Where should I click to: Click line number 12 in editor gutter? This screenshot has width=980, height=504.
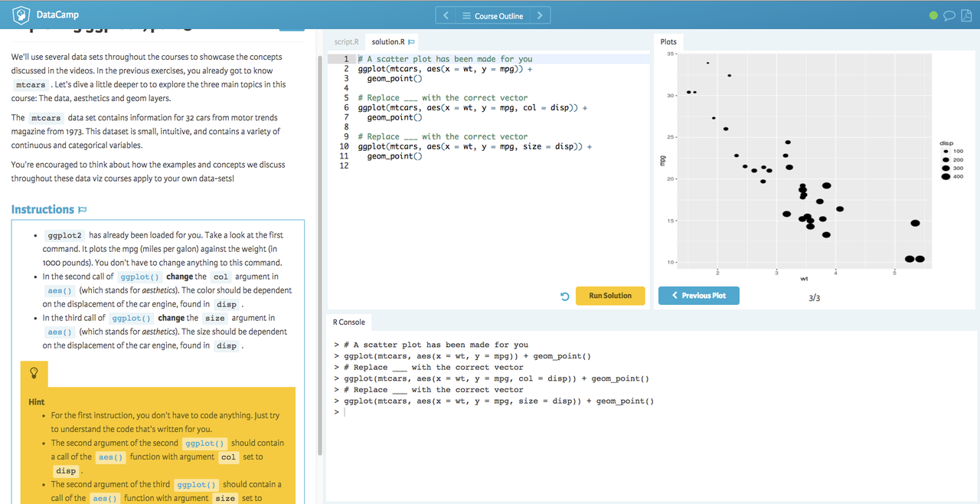click(x=344, y=166)
